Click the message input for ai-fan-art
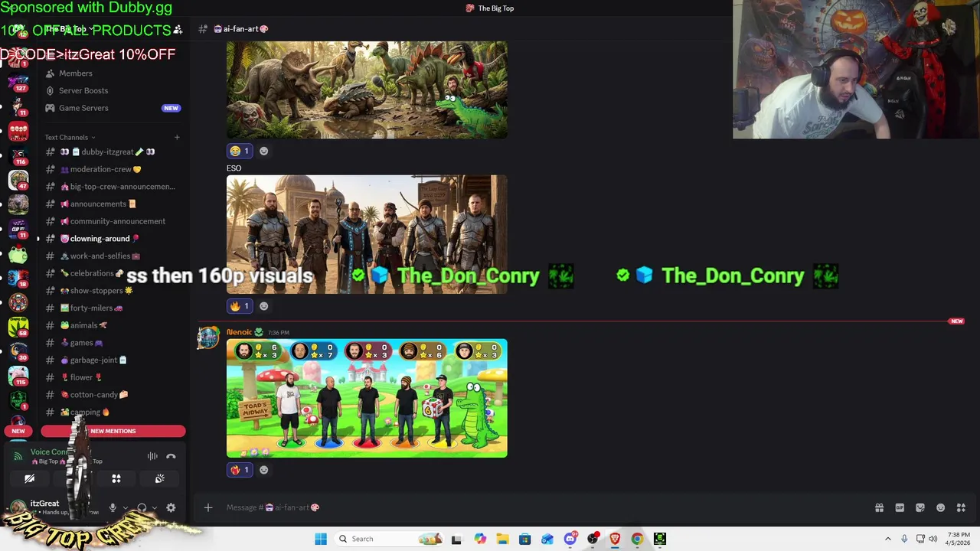This screenshot has height=551, width=980. tap(536, 507)
